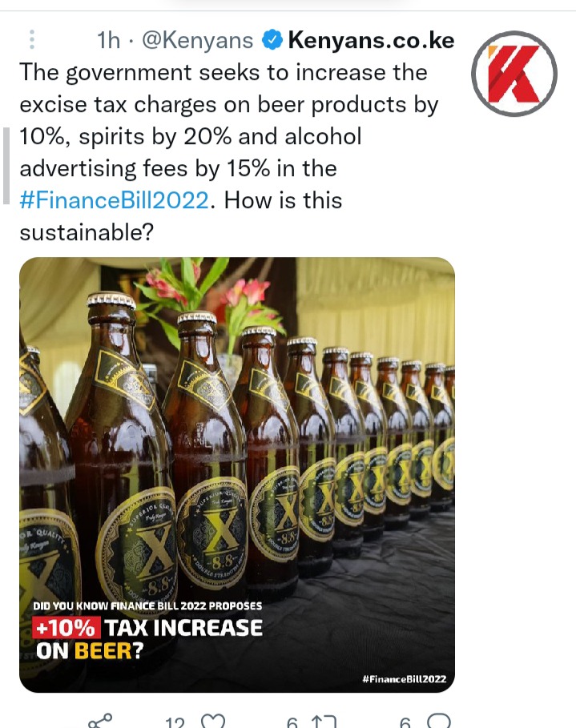The image size is (576, 728).
Task: Open the Kenyans.co.ke profile avatar
Action: click(x=514, y=74)
